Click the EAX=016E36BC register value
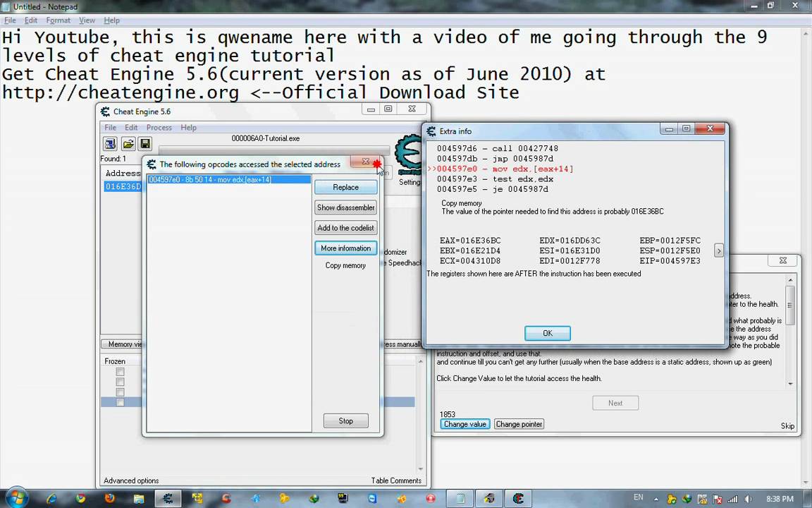 [470, 241]
